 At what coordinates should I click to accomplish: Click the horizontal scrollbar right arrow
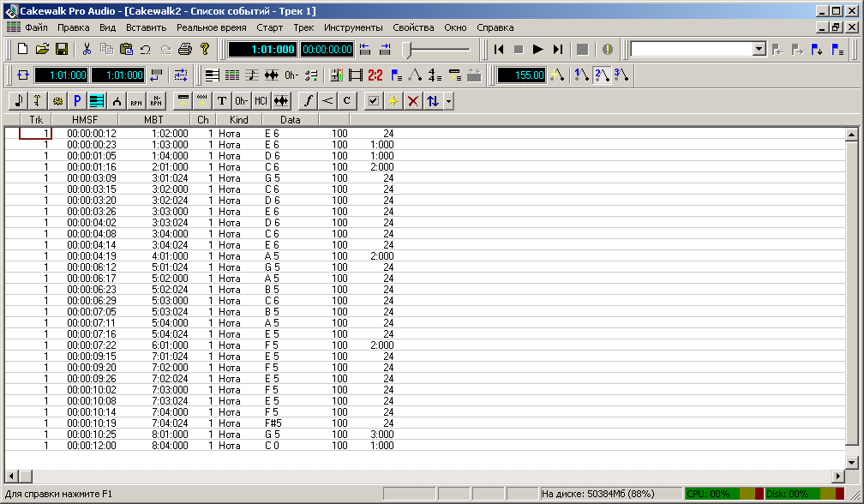[838, 476]
